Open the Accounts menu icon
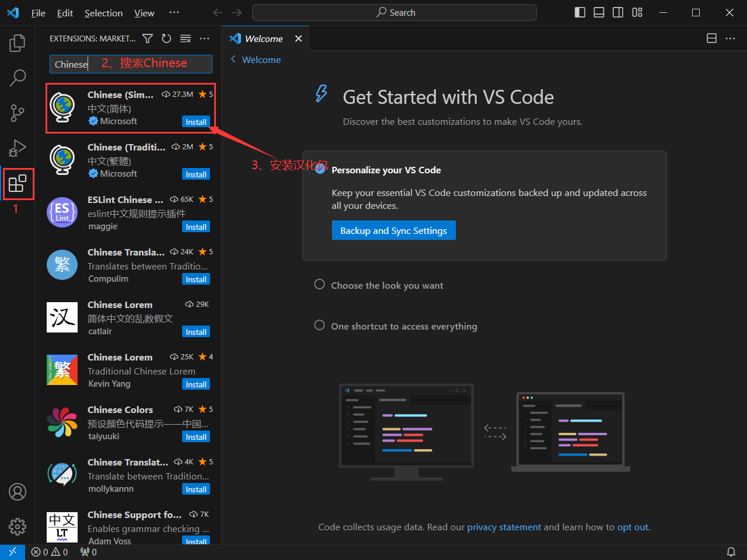Viewport: 747px width, 560px height. click(x=18, y=492)
